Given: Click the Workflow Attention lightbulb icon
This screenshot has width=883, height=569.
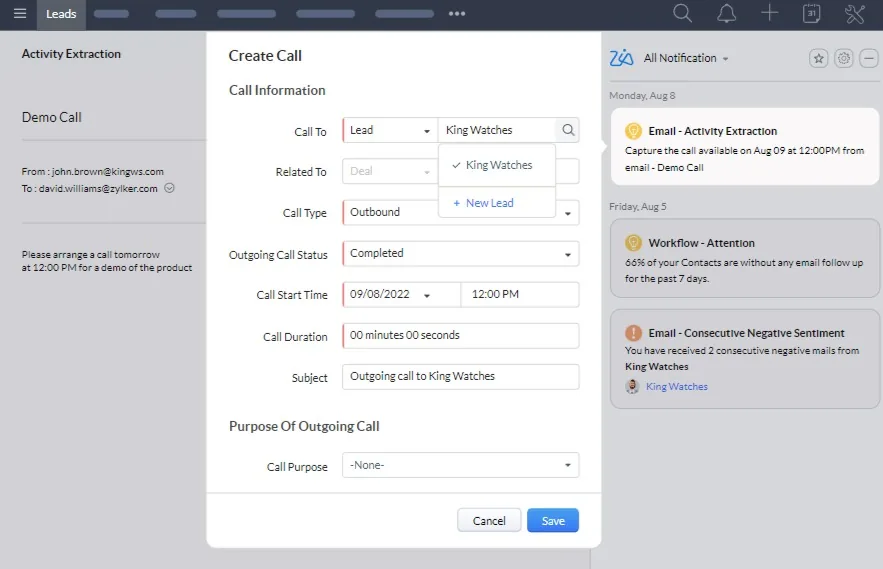Looking at the screenshot, I should [633, 243].
